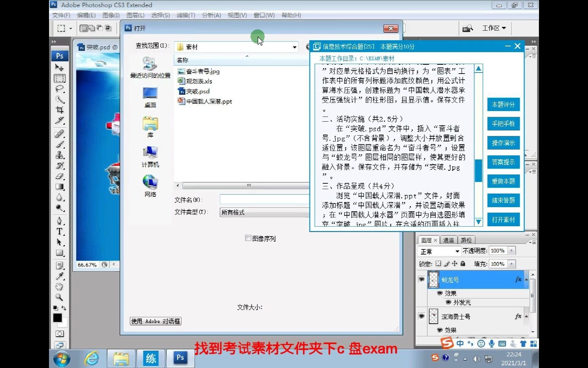Select the Path Selection tool
588x368 pixels.
tap(60, 242)
